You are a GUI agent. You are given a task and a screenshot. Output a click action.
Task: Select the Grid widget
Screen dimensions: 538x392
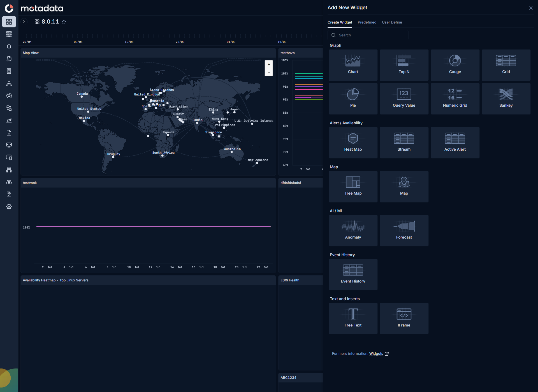pos(506,65)
